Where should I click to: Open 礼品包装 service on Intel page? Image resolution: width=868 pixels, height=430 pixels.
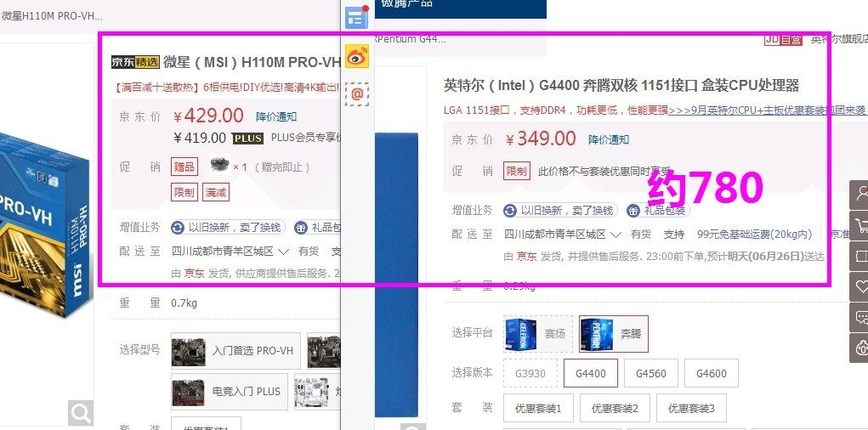pos(658,210)
